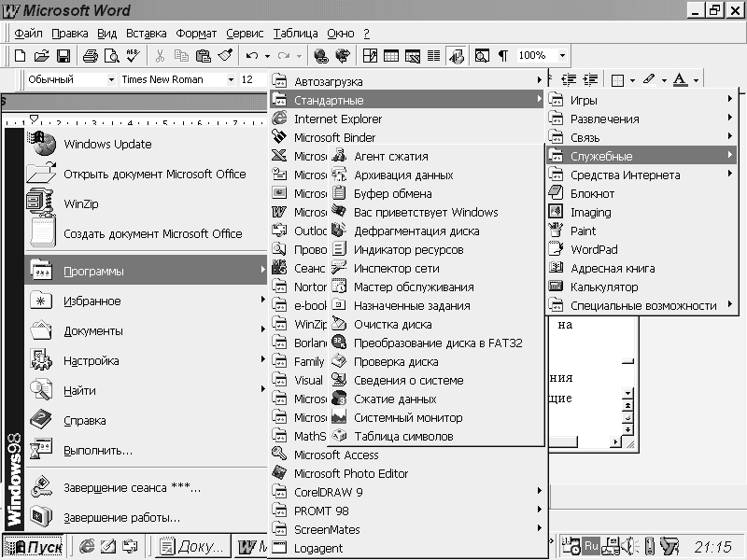Open the Document Map icon

point(482,56)
